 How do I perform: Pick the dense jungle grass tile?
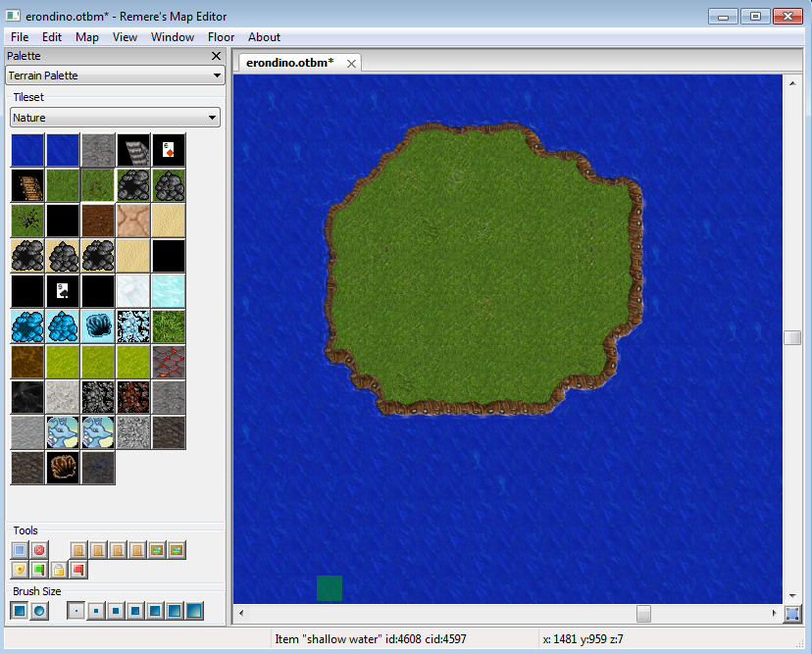pyautogui.click(x=169, y=326)
